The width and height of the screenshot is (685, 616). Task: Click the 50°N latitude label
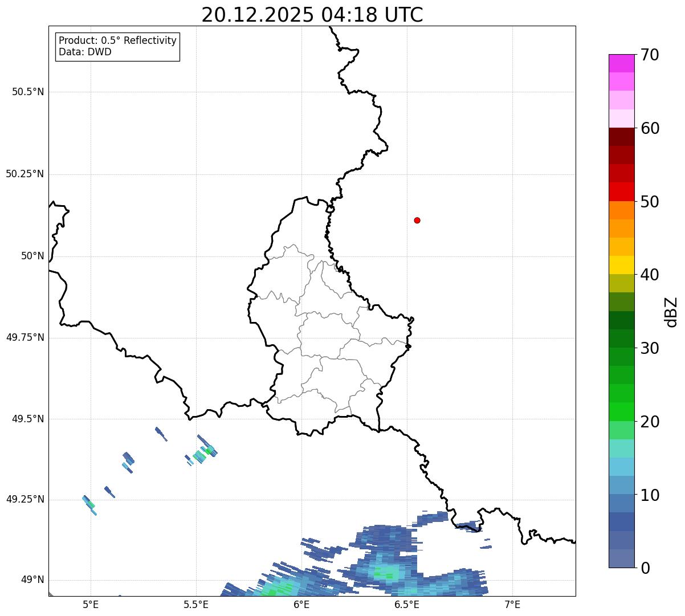[x=32, y=256]
